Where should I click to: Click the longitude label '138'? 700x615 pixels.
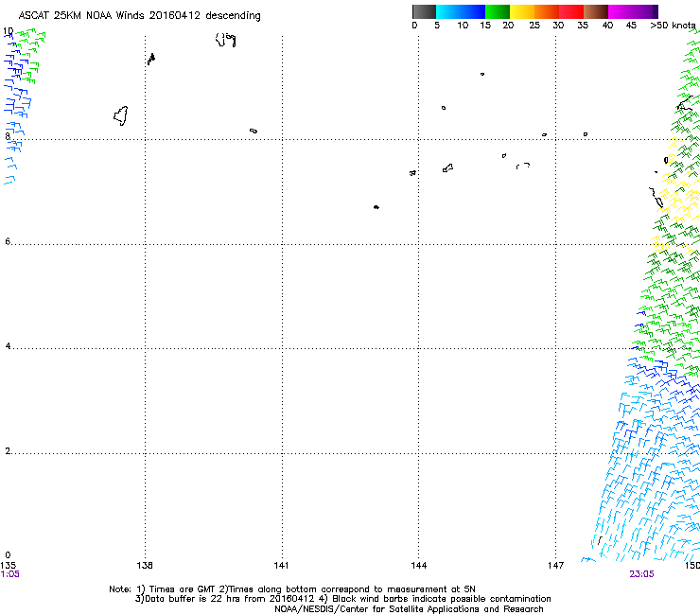tap(145, 566)
